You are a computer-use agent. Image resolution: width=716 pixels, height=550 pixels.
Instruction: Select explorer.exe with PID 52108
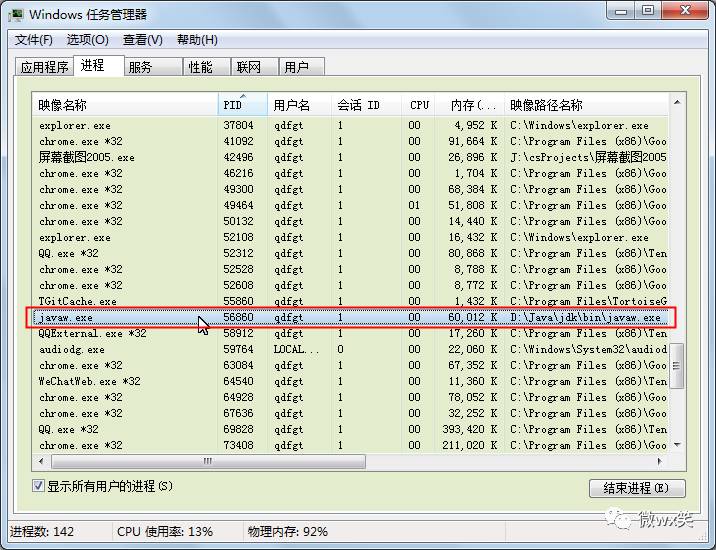tap(350, 237)
